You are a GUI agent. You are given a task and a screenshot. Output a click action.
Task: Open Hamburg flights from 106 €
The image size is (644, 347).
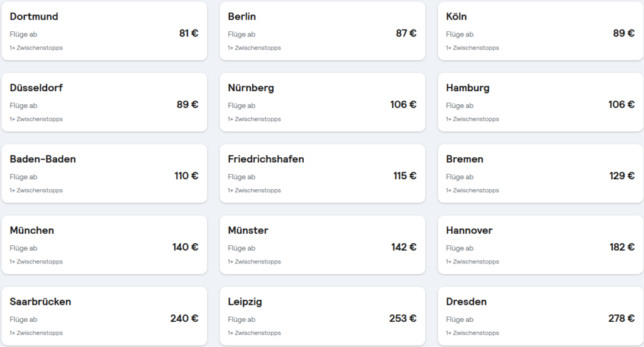pos(541,102)
